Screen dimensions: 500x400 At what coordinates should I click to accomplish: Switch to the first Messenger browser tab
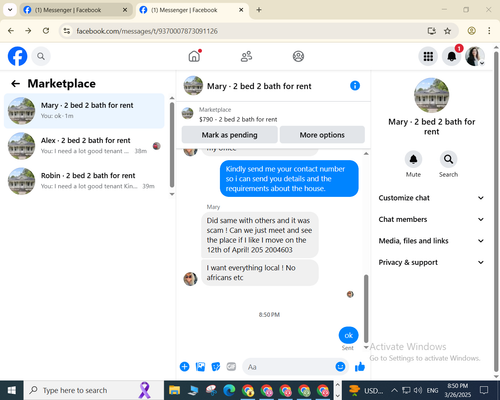75,10
